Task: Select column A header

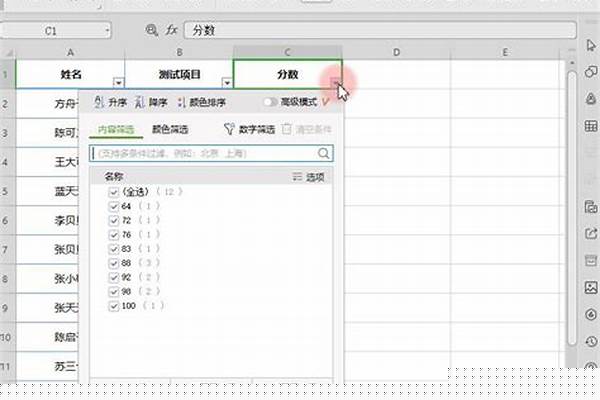Action: [x=70, y=52]
